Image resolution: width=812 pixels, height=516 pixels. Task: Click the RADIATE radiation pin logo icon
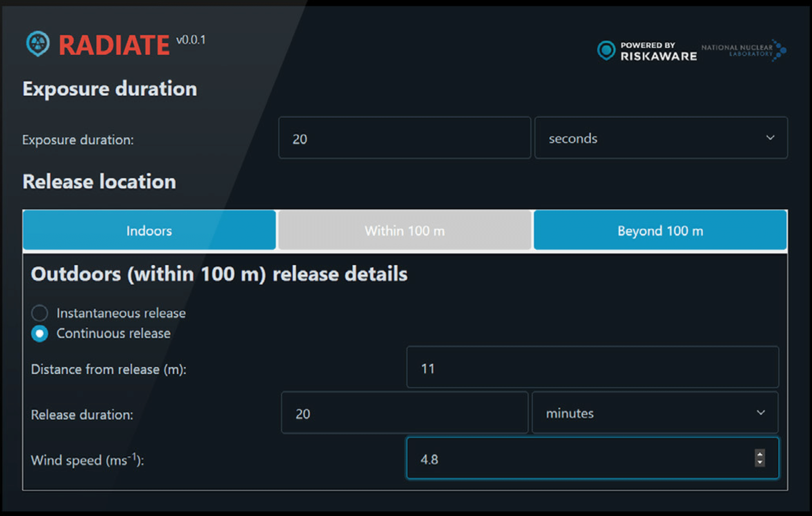[x=38, y=44]
